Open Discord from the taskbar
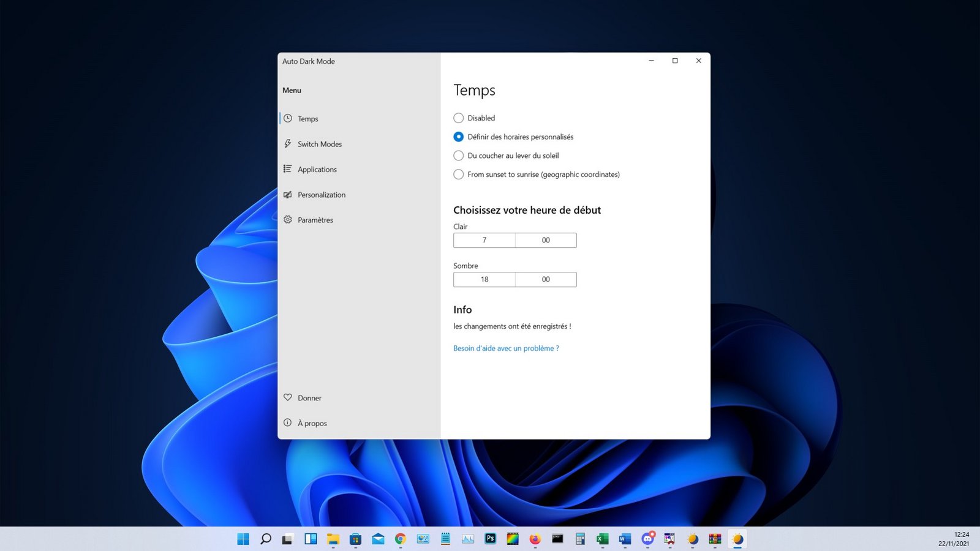 pyautogui.click(x=647, y=539)
